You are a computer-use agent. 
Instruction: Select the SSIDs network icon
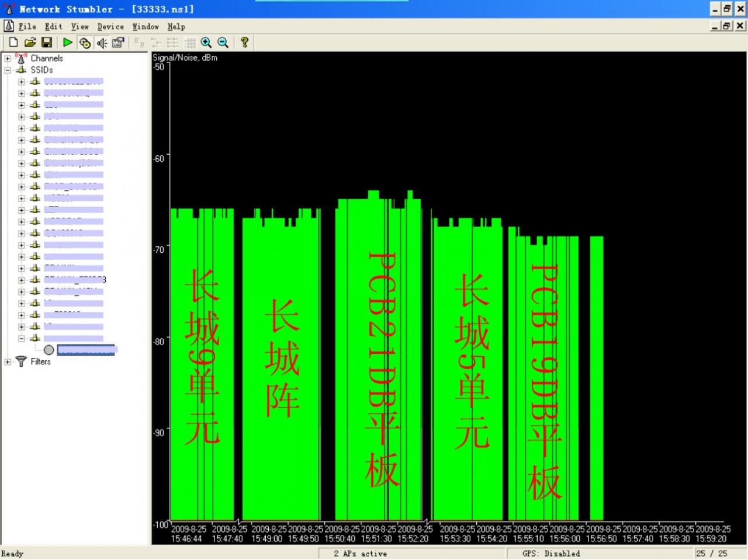coord(21,69)
